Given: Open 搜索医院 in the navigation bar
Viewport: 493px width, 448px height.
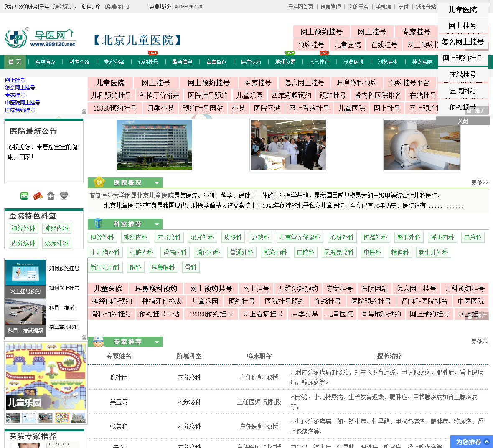Looking at the screenshot, I should tap(422, 62).
